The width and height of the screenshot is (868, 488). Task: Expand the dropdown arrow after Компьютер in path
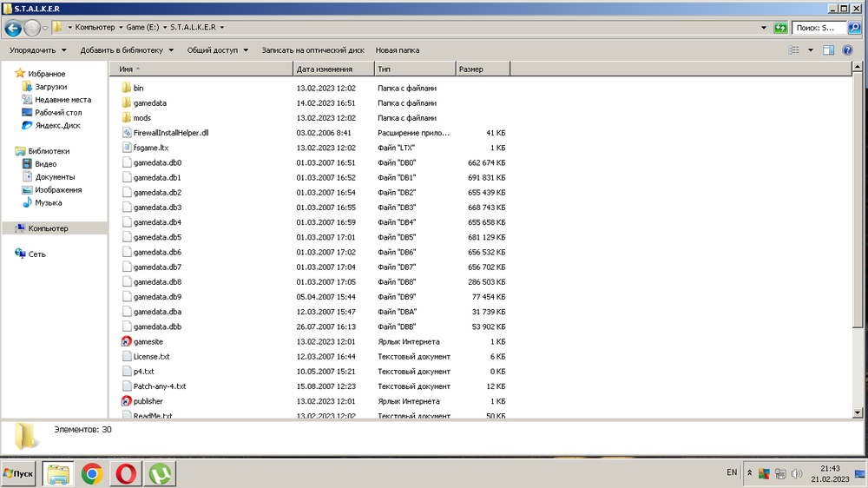[x=121, y=27]
